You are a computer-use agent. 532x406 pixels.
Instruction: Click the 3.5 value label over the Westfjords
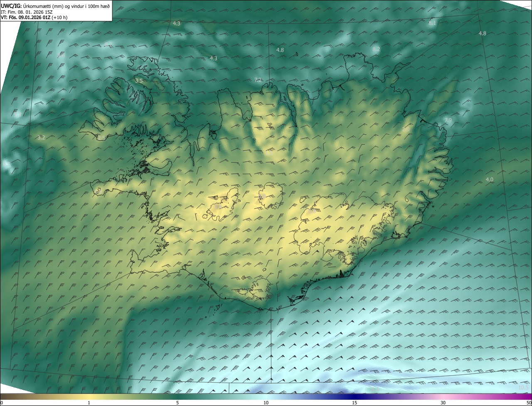click(139, 81)
